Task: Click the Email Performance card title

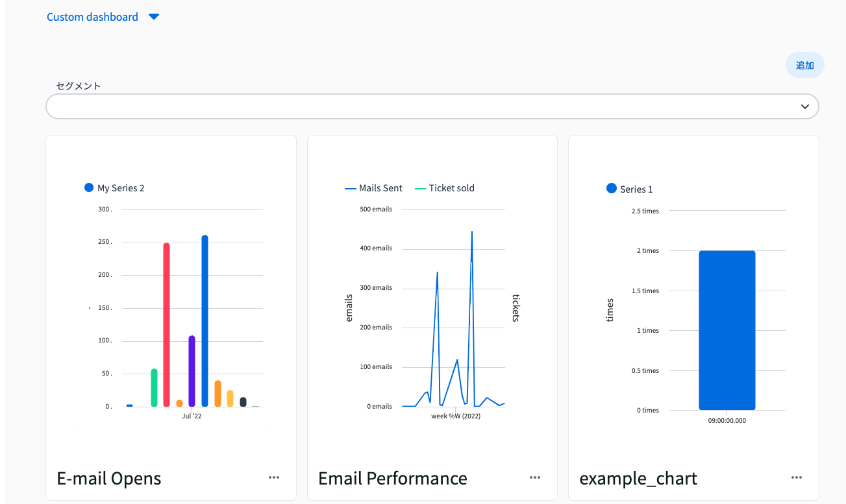Action: [393, 479]
